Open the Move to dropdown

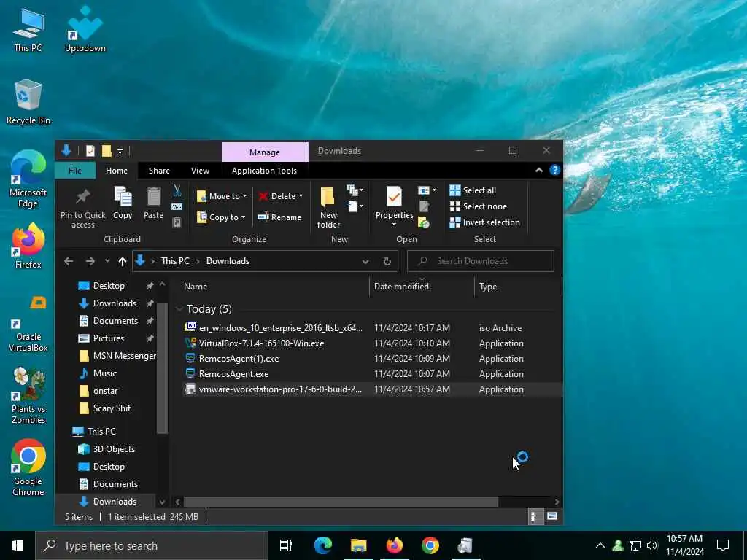(x=222, y=195)
